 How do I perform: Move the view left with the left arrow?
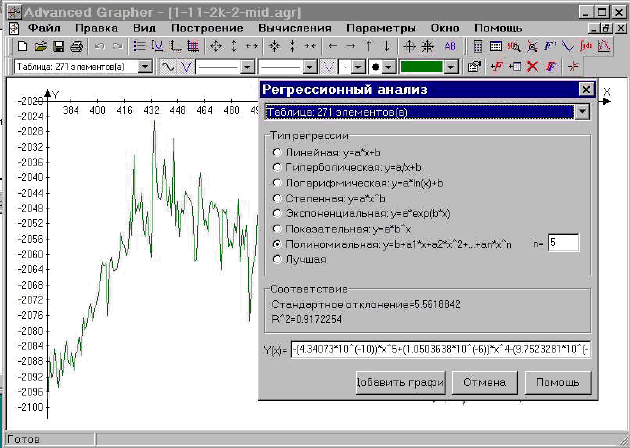[332, 46]
